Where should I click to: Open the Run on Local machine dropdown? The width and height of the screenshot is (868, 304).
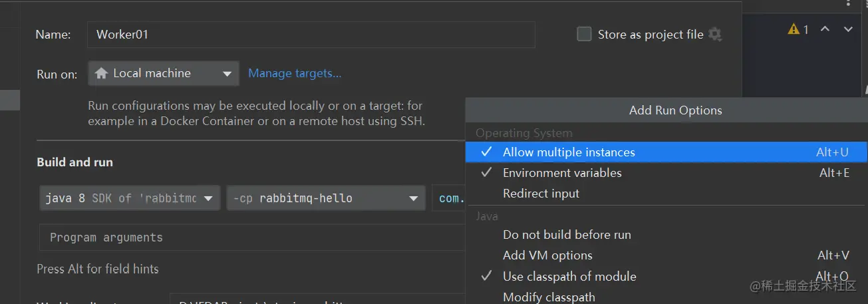click(164, 73)
